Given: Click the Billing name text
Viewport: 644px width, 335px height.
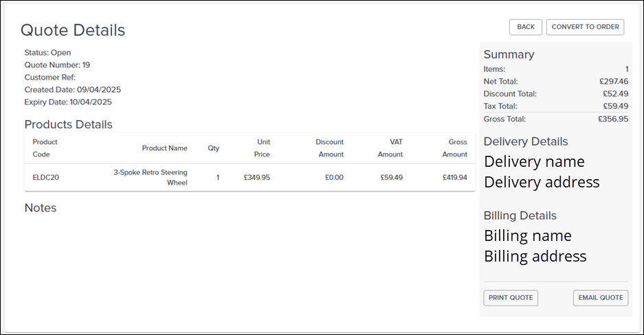Looking at the screenshot, I should tap(528, 235).
